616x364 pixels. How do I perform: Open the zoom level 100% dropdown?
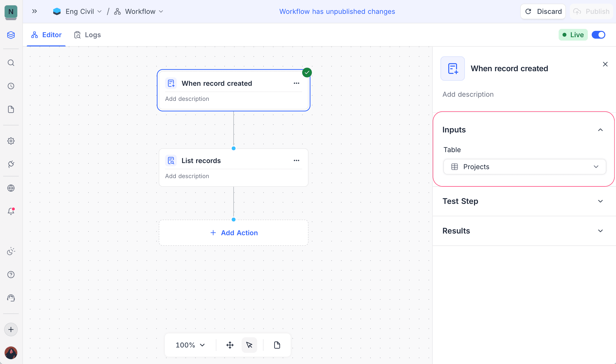pos(190,345)
